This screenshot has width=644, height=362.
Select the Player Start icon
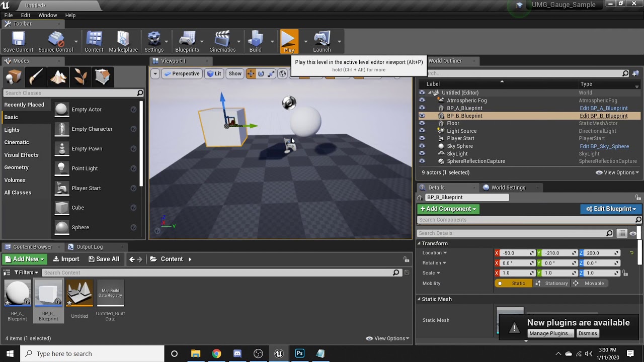tap(62, 188)
